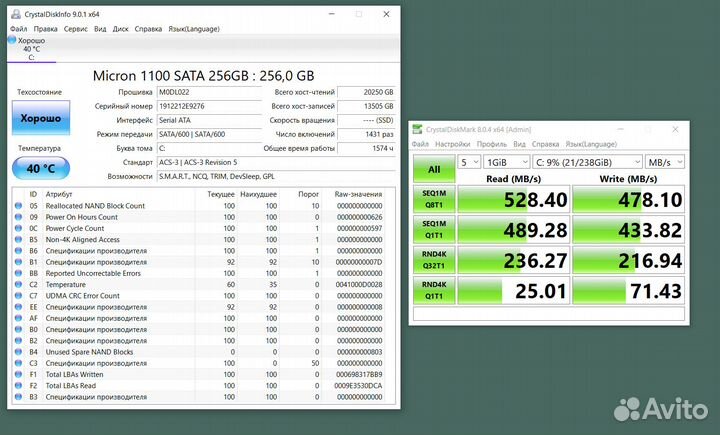Click status dot for Temperature attribute
Viewport: 720px width, 435px height.
tap(18, 285)
